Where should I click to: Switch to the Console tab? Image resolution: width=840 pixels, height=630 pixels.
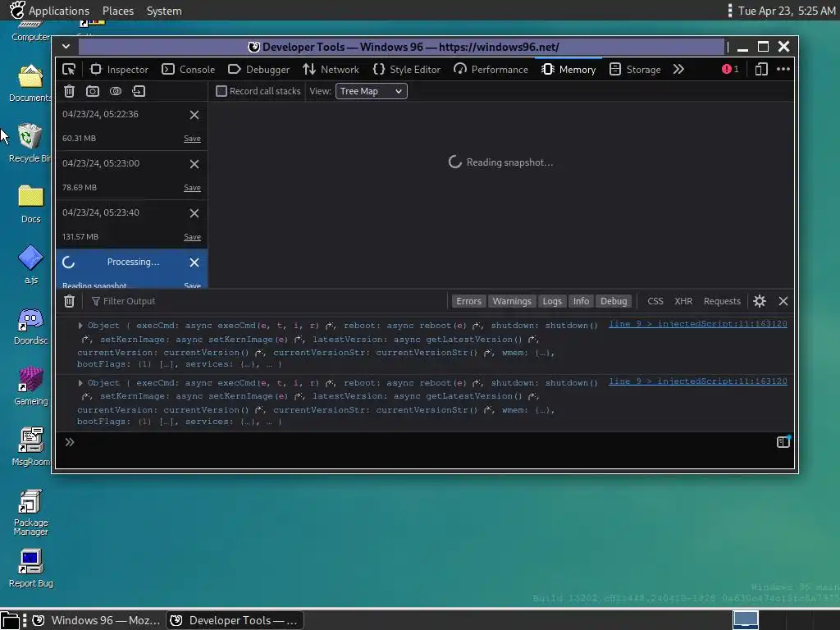(188, 69)
